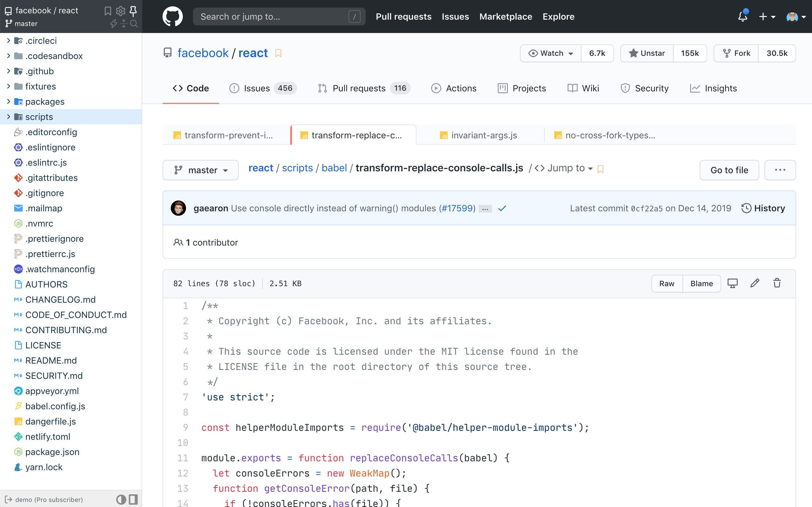812x507 pixels.
Task: Click the Raw button to view raw file
Action: tap(667, 283)
